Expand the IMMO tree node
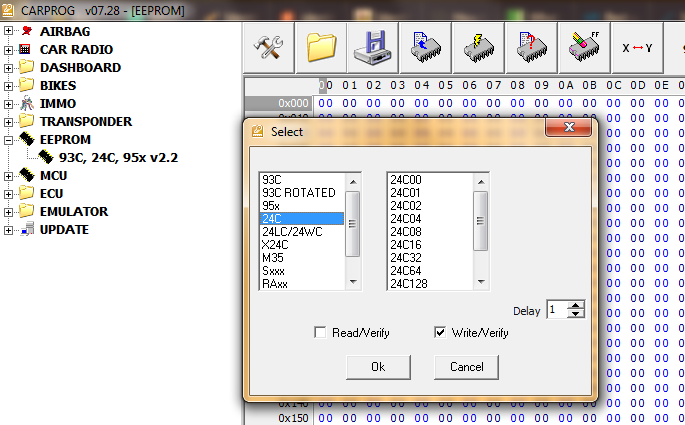Image resolution: width=685 pixels, height=425 pixels. coord(8,104)
